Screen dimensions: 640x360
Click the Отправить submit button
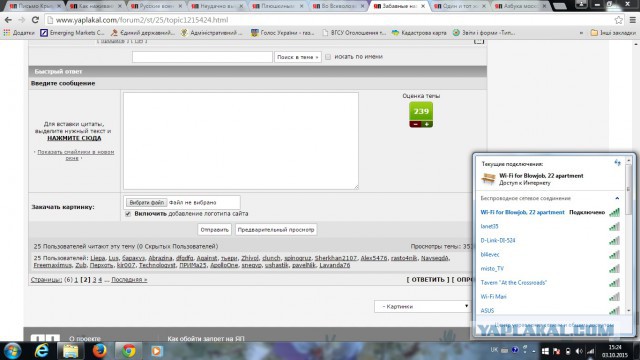214,230
